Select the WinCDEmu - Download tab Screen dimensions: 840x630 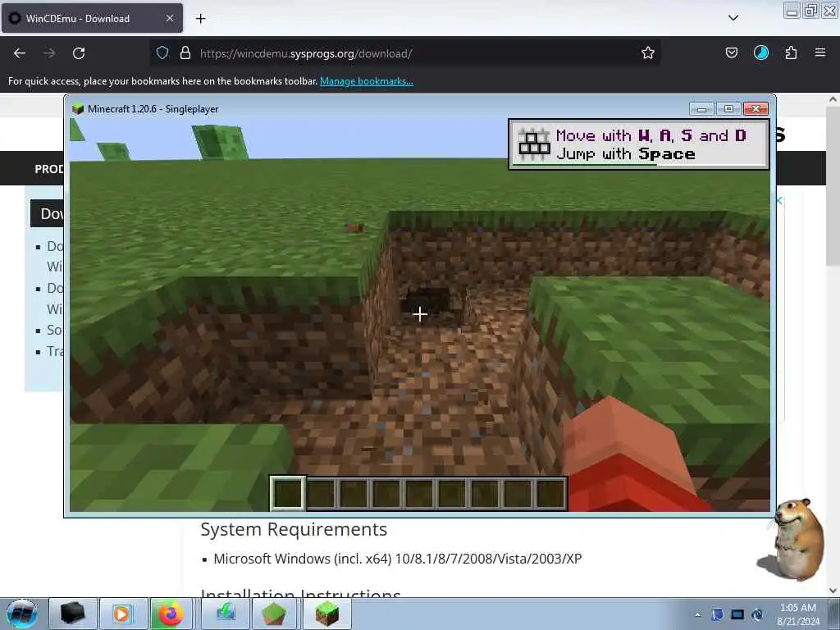pos(92,18)
